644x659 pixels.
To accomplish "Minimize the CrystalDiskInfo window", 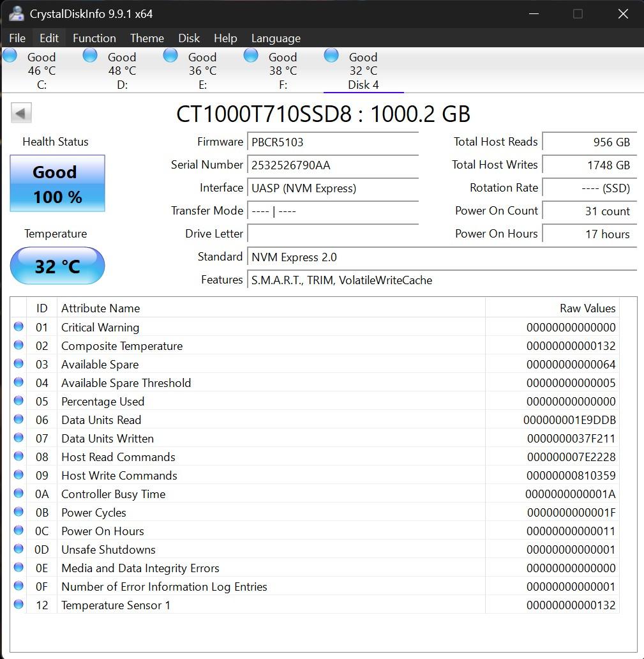I will click(534, 14).
